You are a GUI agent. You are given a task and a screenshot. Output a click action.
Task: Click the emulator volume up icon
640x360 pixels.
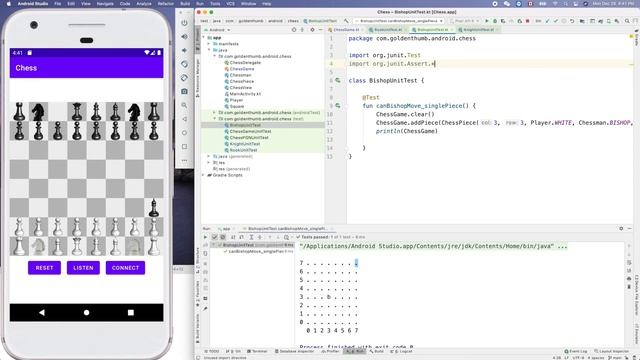[x=184, y=37]
